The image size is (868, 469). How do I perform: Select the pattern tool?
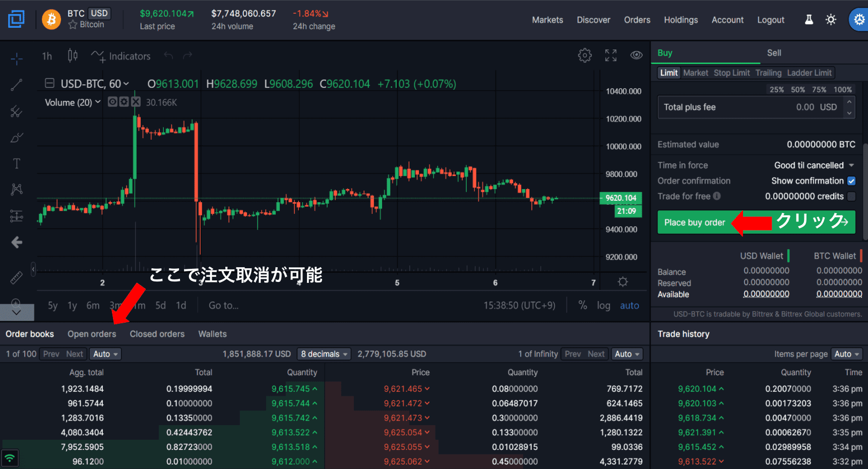tap(17, 190)
